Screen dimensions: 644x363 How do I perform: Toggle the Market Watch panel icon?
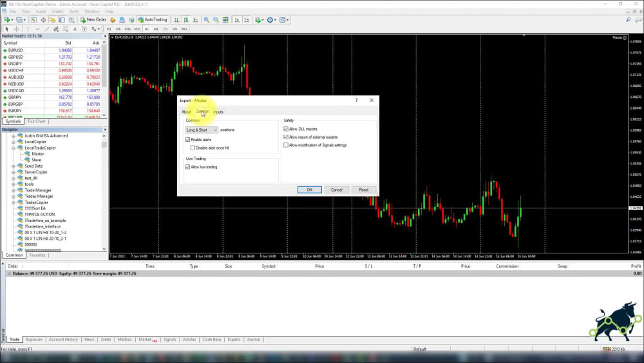[x=33, y=20]
